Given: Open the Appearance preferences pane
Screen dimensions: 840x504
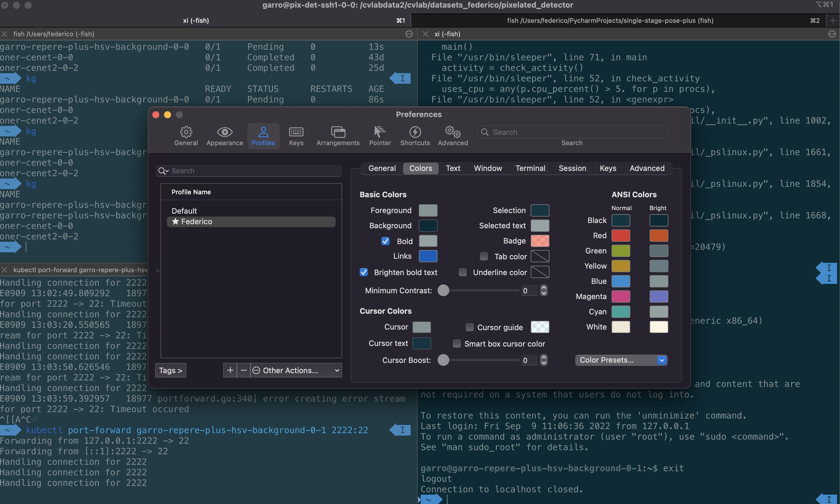Looking at the screenshot, I should click(x=224, y=135).
